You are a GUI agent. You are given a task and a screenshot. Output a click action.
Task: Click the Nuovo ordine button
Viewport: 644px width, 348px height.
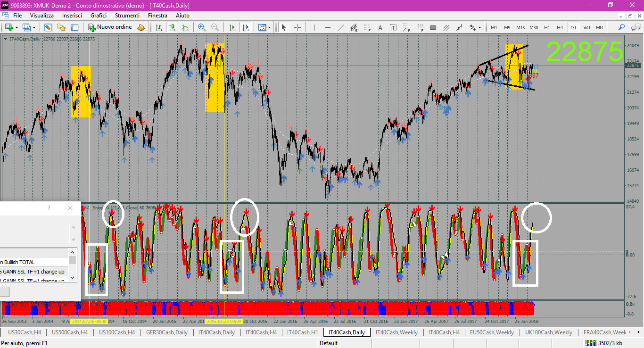tap(110, 27)
